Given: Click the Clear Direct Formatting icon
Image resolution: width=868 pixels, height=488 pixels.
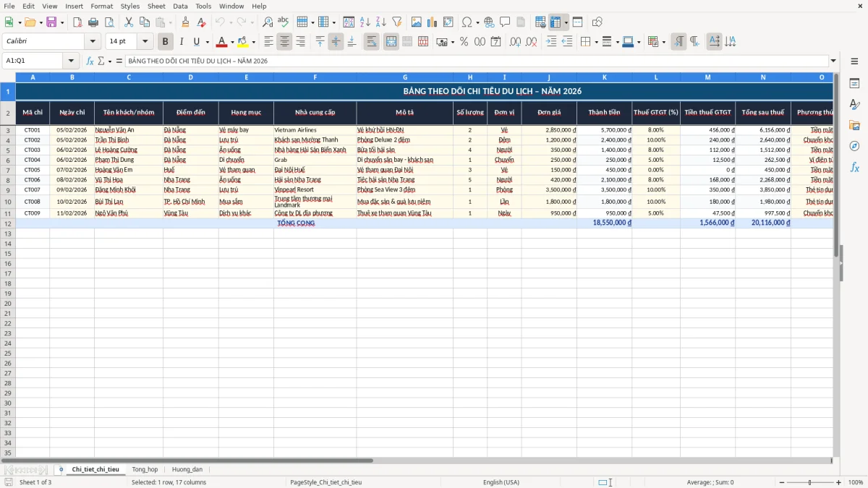Looking at the screenshot, I should (x=201, y=22).
